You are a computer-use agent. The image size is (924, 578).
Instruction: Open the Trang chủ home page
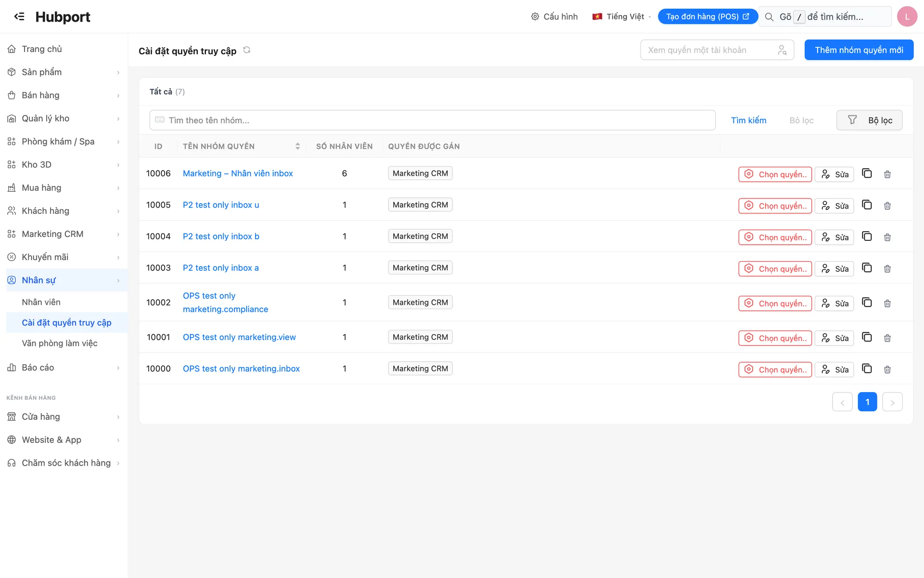tap(64, 49)
